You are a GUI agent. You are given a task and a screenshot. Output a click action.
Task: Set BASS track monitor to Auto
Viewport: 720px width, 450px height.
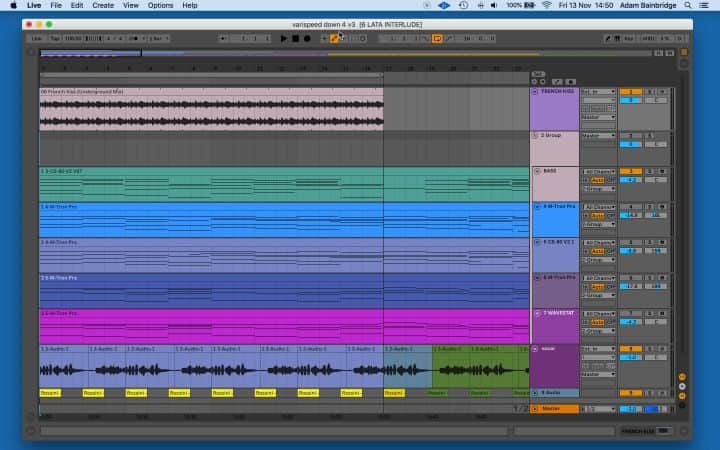click(598, 180)
